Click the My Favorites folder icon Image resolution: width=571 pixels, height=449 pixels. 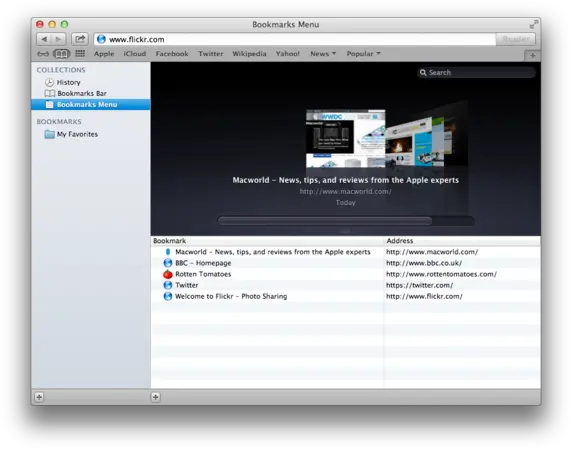pos(50,134)
